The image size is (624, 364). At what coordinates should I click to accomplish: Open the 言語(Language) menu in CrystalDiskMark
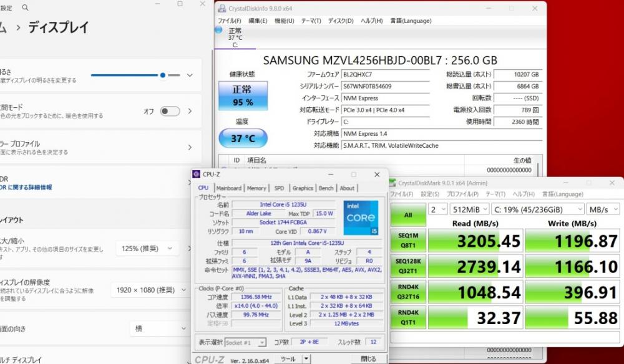pos(562,194)
